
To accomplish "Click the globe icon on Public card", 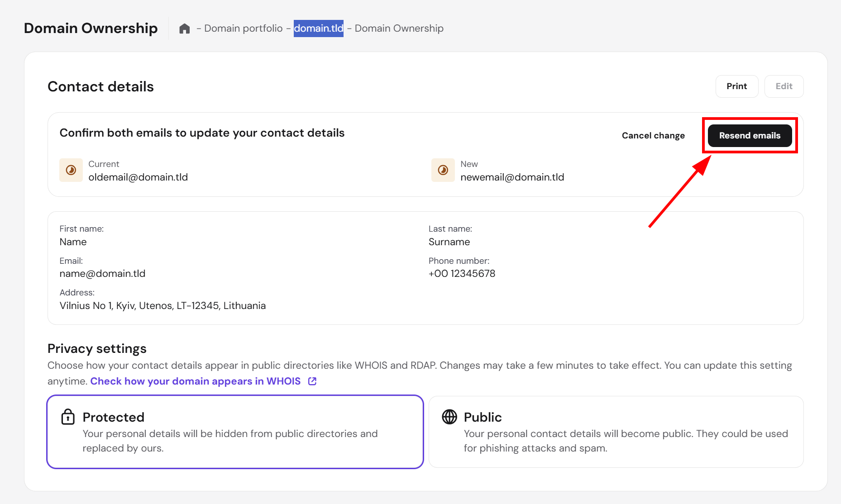I will tap(449, 417).
